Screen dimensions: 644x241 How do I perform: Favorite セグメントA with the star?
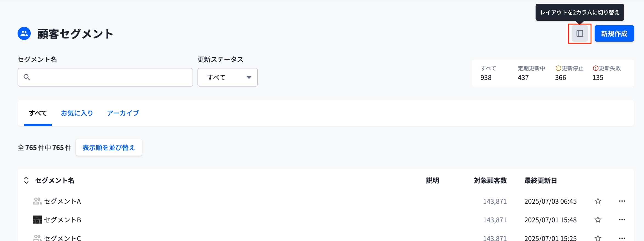click(x=598, y=201)
